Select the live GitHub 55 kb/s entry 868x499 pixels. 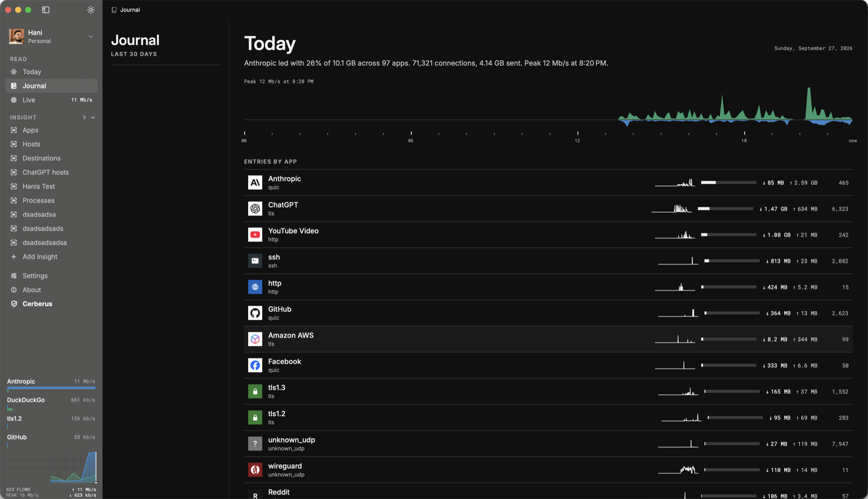coord(51,440)
